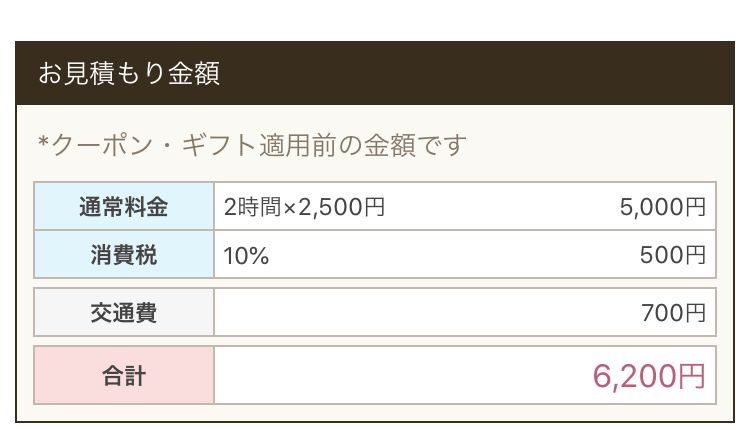Click the 2,500円 hourly rate text
This screenshot has height=430, width=750.
[x=342, y=207]
